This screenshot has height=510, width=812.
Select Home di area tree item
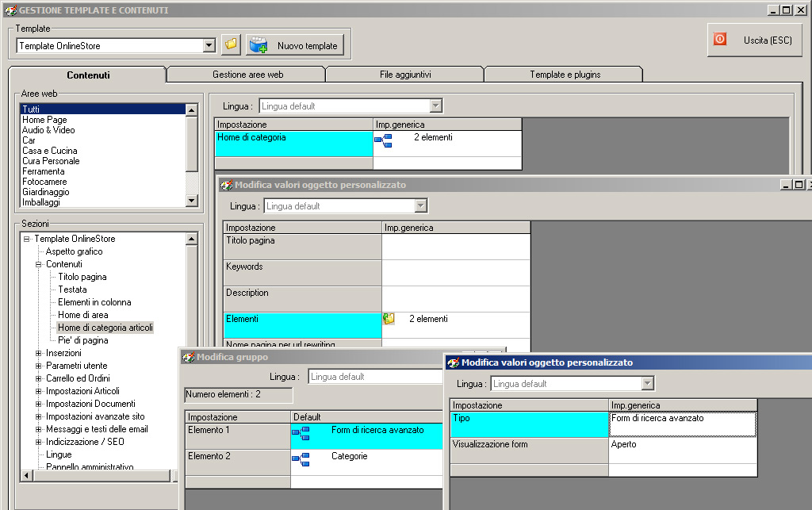pyautogui.click(x=82, y=315)
